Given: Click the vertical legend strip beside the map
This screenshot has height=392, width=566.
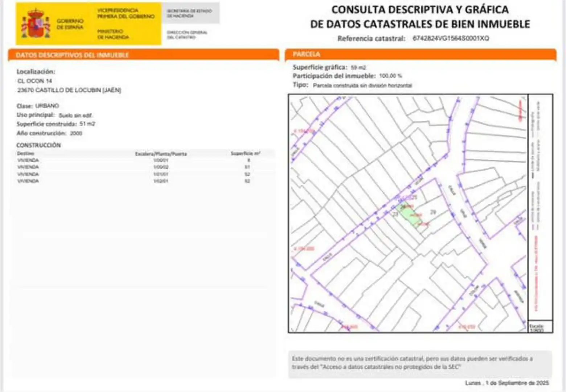Looking at the screenshot, I should pyautogui.click(x=540, y=208).
